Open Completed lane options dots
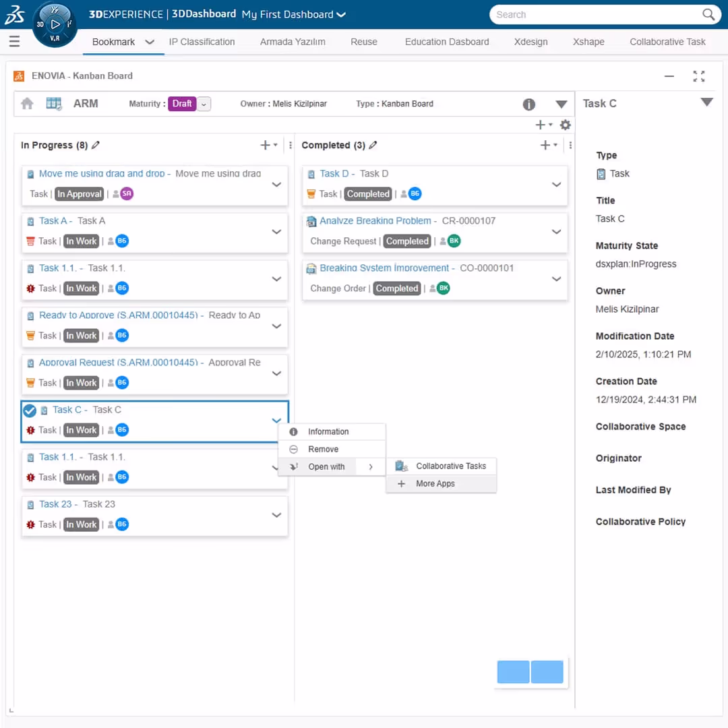Image resolution: width=728 pixels, height=728 pixels. tap(570, 146)
